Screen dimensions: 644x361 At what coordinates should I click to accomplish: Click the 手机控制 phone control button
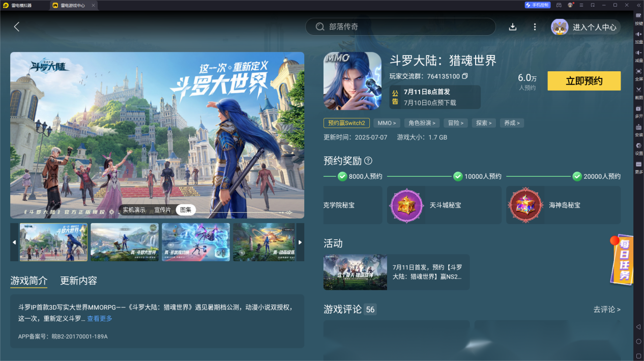tap(537, 5)
